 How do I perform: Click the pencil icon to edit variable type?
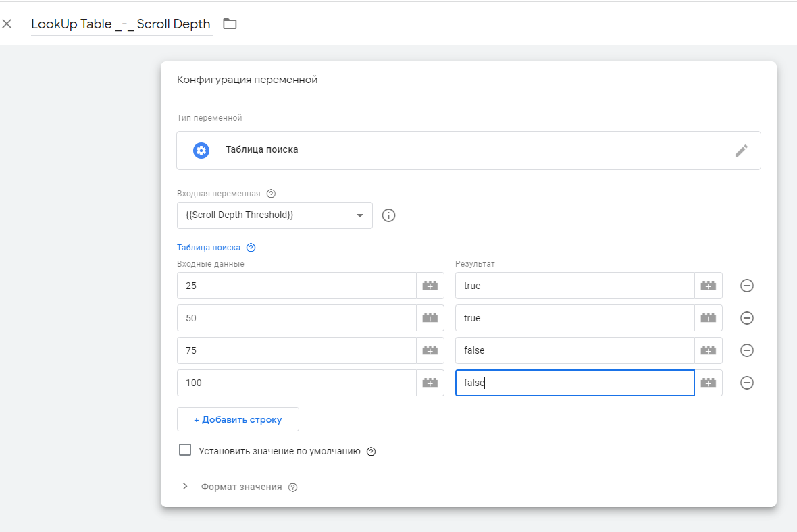(x=741, y=151)
